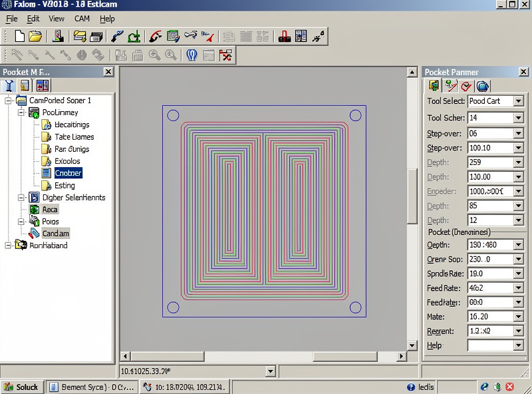
Task: Close the Pocket Panmer panel
Action: 523,72
